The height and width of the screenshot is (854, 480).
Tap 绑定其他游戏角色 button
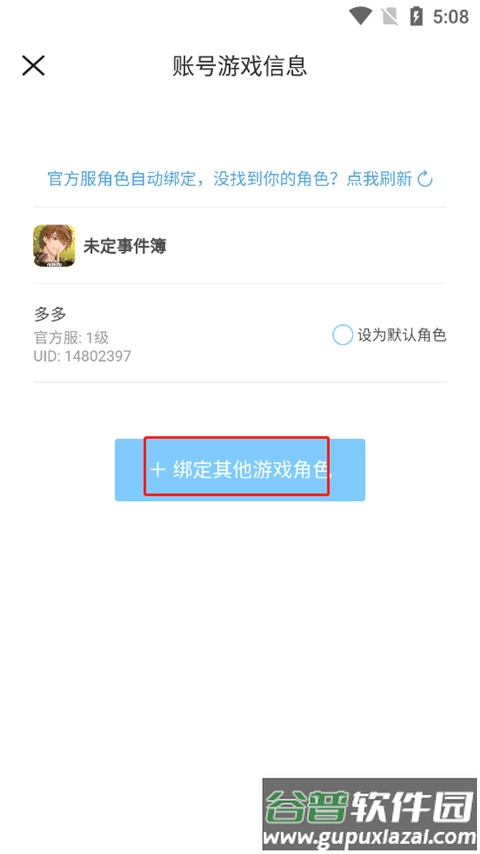[x=240, y=469]
